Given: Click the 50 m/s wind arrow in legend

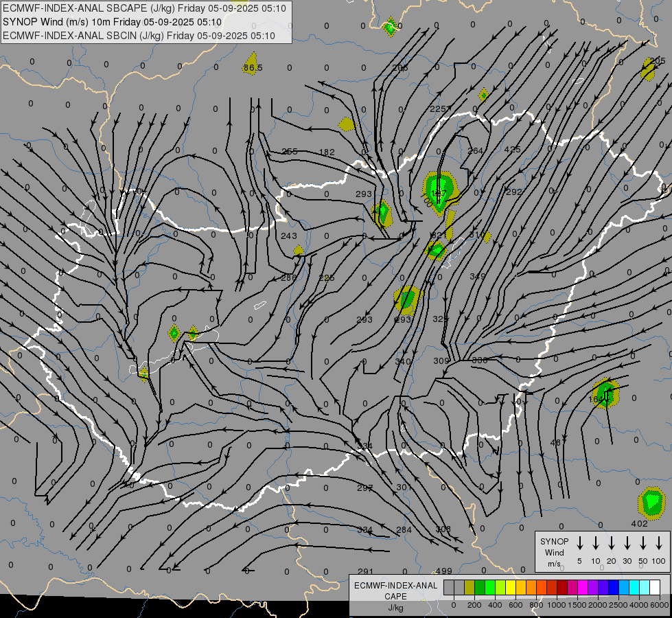Looking at the screenshot, I should [643, 542].
